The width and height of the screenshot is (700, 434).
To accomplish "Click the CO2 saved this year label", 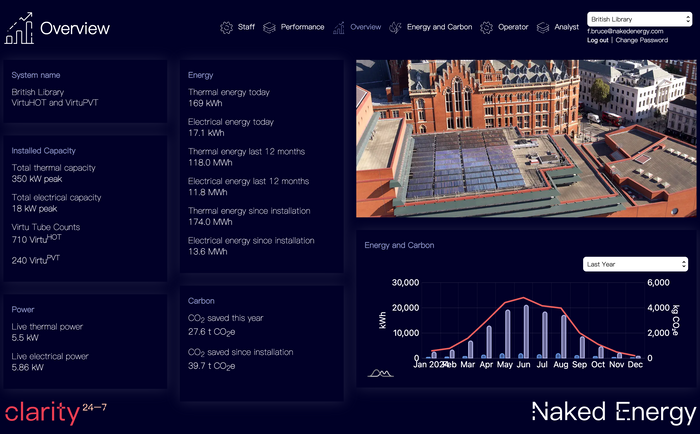I will (x=225, y=318).
